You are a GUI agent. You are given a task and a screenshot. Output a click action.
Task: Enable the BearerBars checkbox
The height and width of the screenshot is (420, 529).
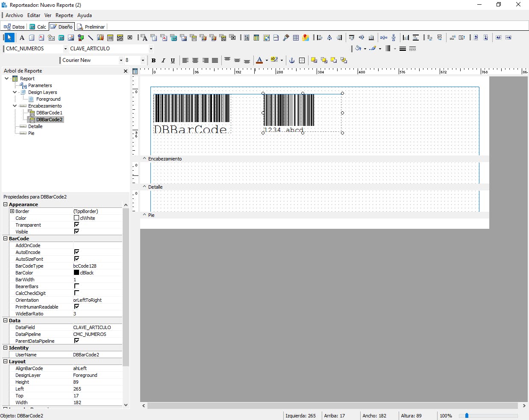click(x=76, y=286)
